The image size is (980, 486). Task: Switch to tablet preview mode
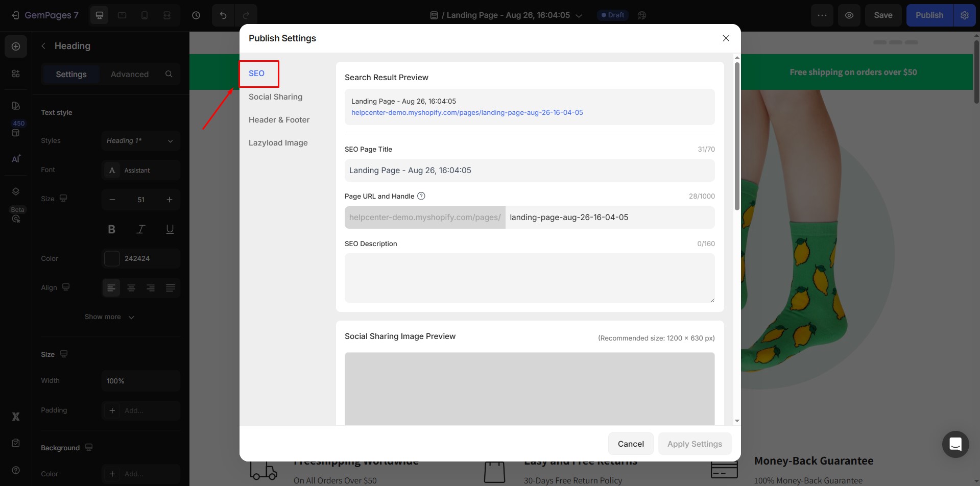click(x=122, y=15)
